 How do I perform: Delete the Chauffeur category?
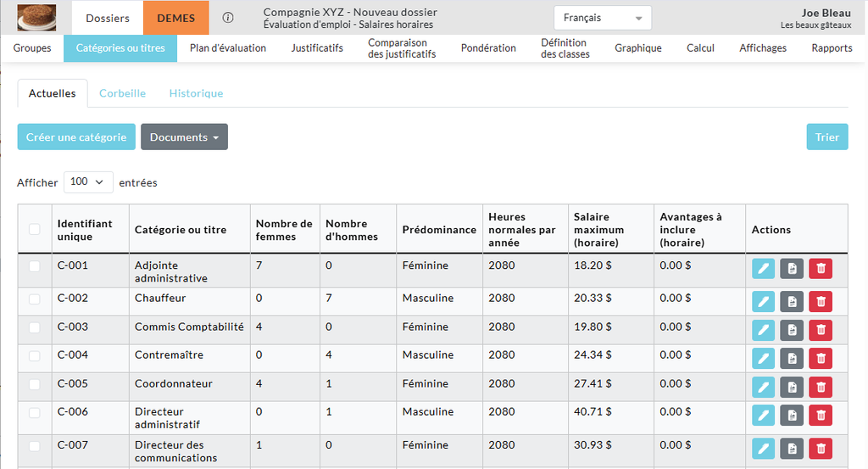821,302
